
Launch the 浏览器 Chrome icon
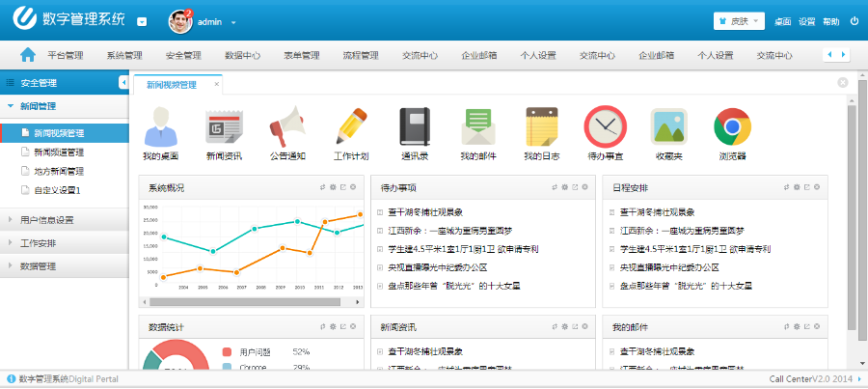[732, 126]
